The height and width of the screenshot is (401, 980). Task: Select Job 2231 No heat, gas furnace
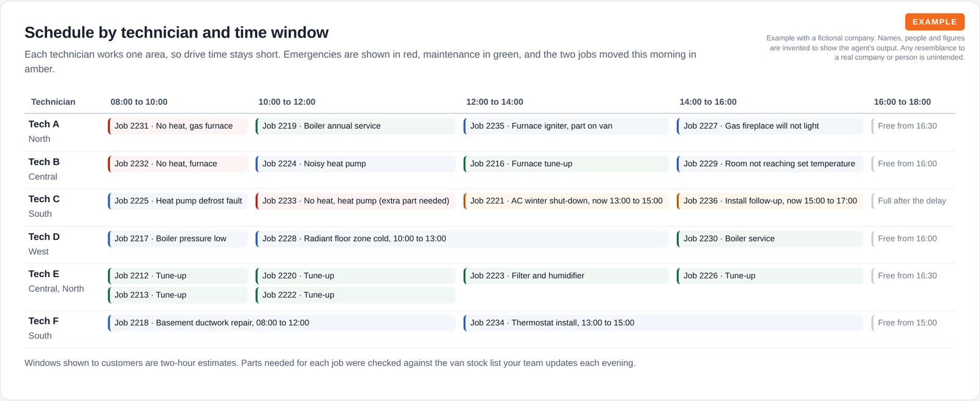178,126
